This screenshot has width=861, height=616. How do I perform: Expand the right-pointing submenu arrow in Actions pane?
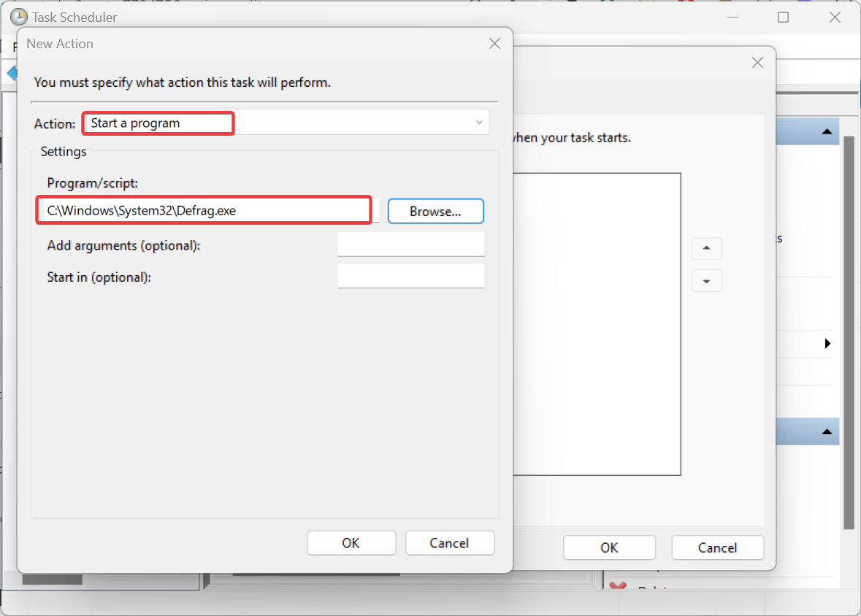point(827,344)
